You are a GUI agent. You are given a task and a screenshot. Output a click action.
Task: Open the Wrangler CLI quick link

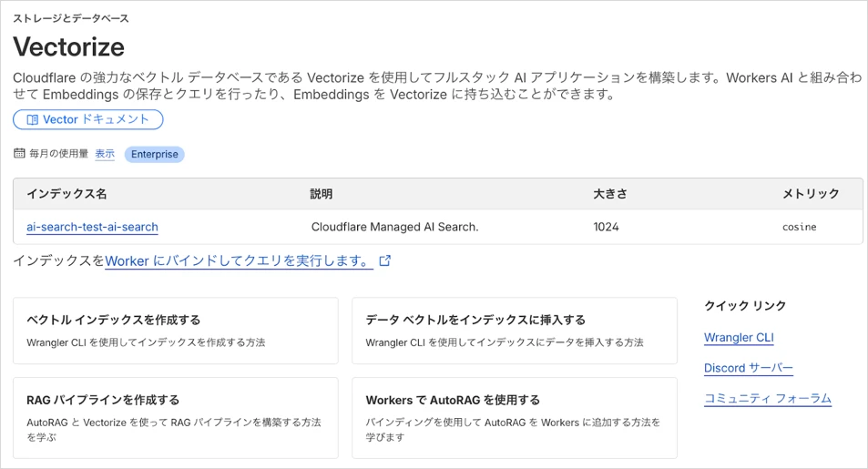[x=739, y=337]
